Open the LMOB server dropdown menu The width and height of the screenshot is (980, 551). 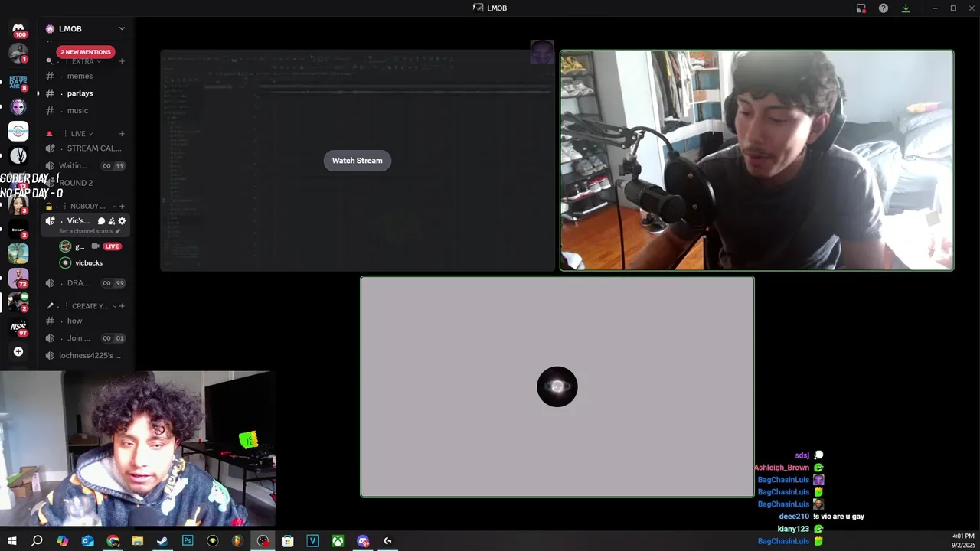point(86,28)
